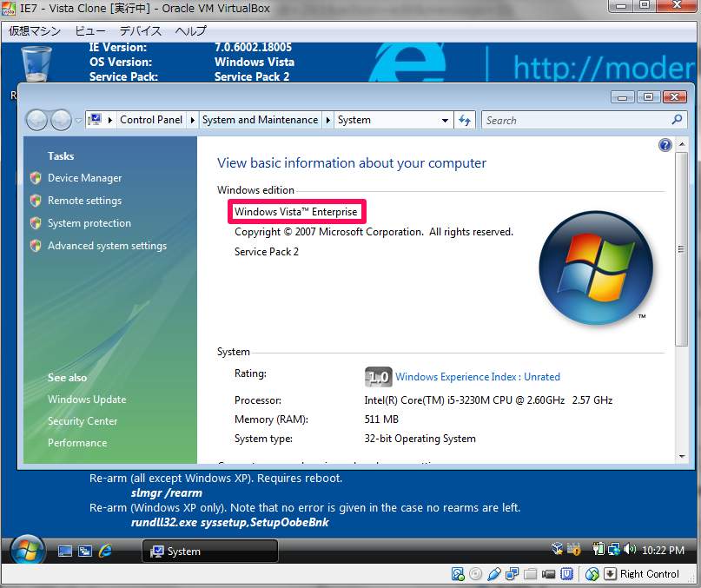Click Windows Experience Index: Unrated link
Viewport: 701px width, 588px height.
pos(478,377)
